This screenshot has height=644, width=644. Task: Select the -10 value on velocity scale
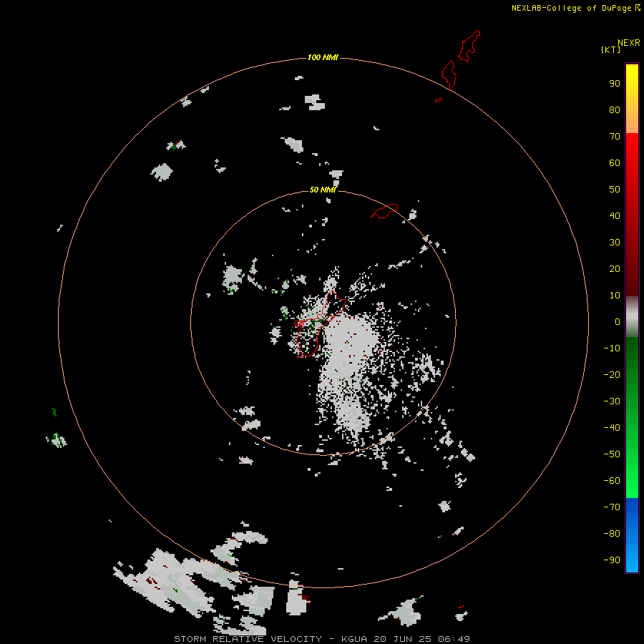(x=612, y=348)
